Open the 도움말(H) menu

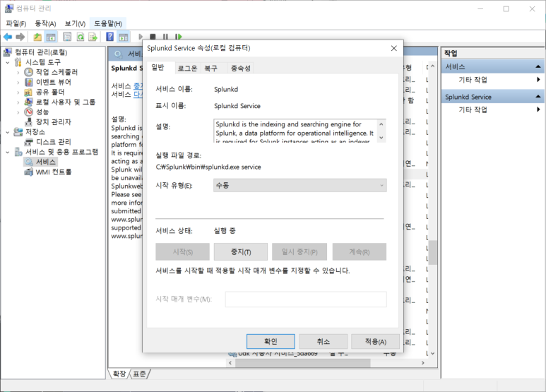pyautogui.click(x=108, y=24)
